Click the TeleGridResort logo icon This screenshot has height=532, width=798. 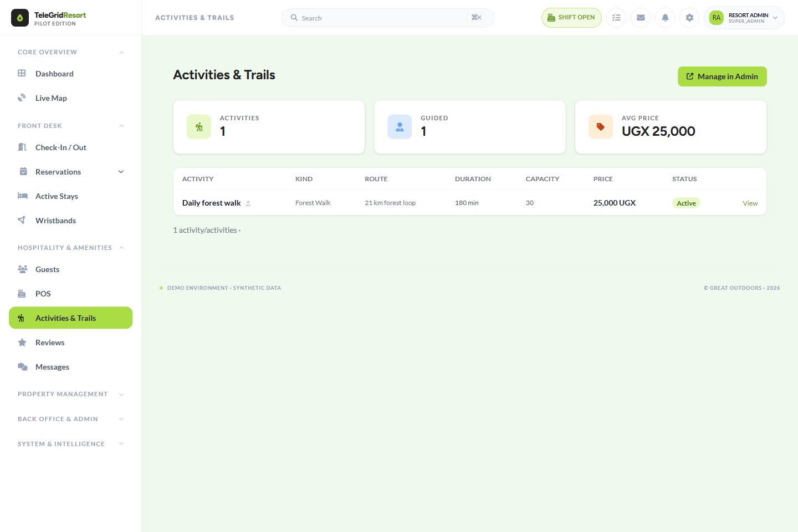[20, 18]
